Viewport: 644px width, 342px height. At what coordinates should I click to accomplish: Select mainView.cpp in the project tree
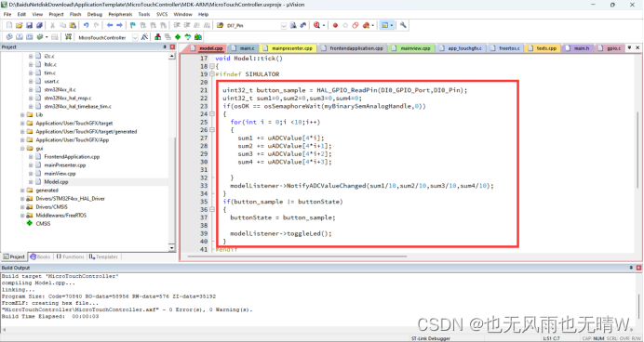click(x=60, y=174)
